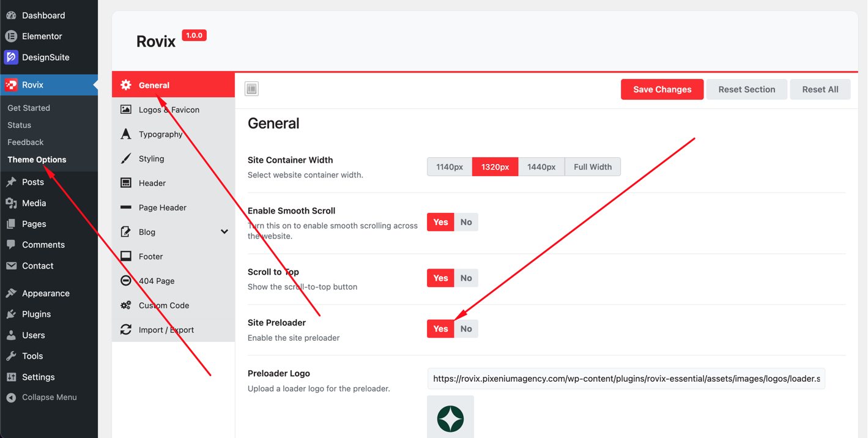
Task: Click the Logos & Favicon image icon
Action: (126, 109)
